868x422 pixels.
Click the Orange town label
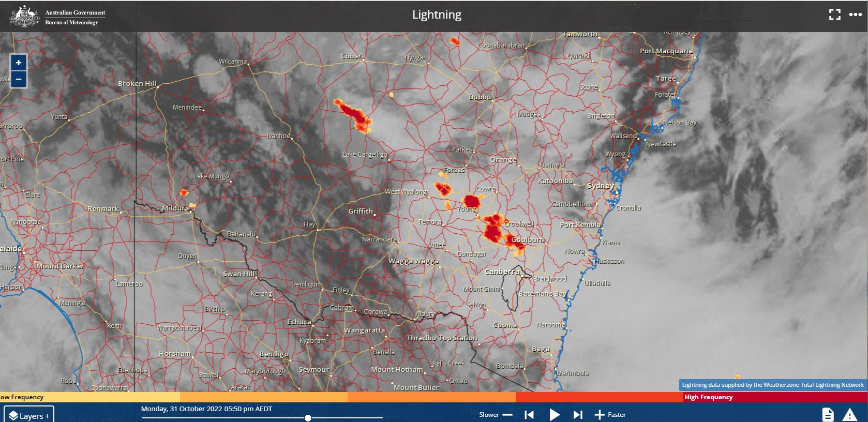click(x=503, y=159)
